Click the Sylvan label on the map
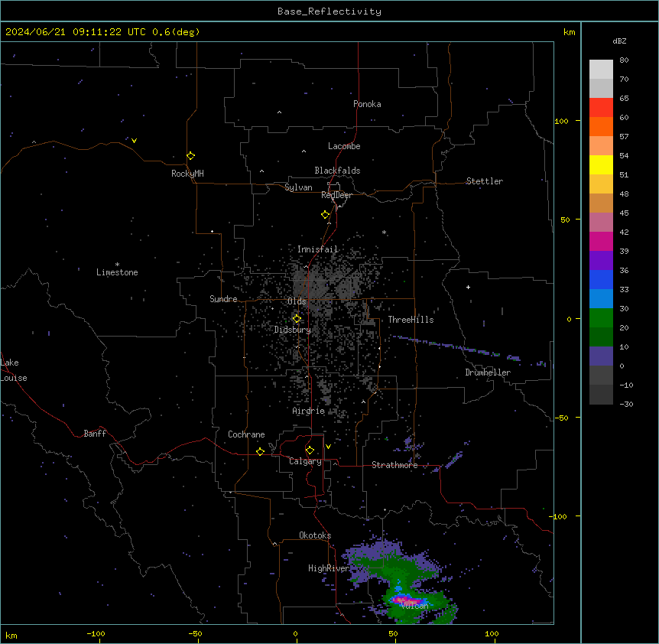This screenshot has height=644, width=659. click(298, 187)
